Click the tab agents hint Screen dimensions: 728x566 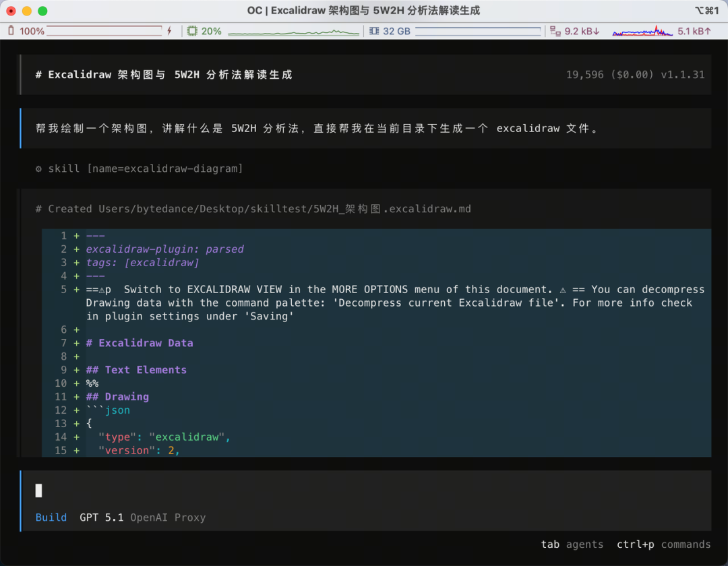pos(572,544)
